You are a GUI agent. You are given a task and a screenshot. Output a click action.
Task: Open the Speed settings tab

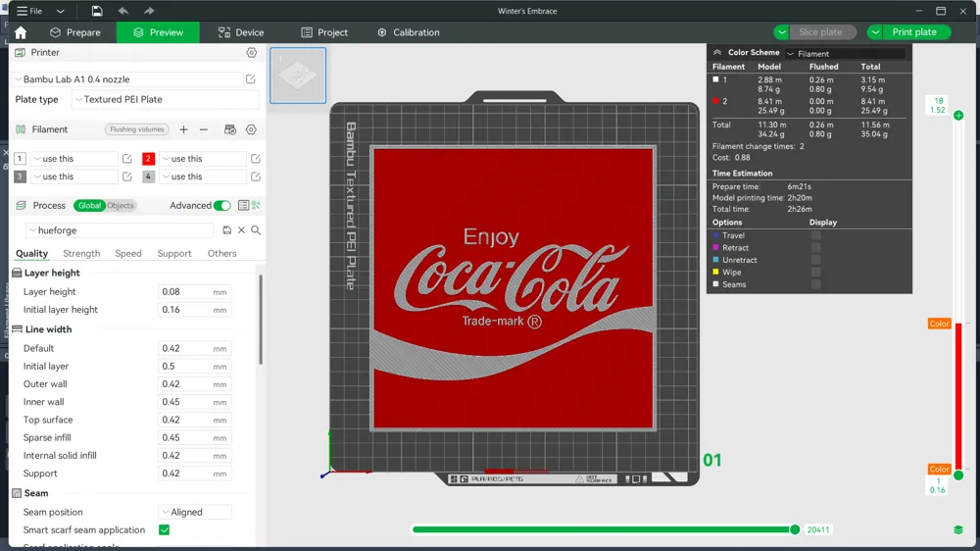pyautogui.click(x=128, y=253)
